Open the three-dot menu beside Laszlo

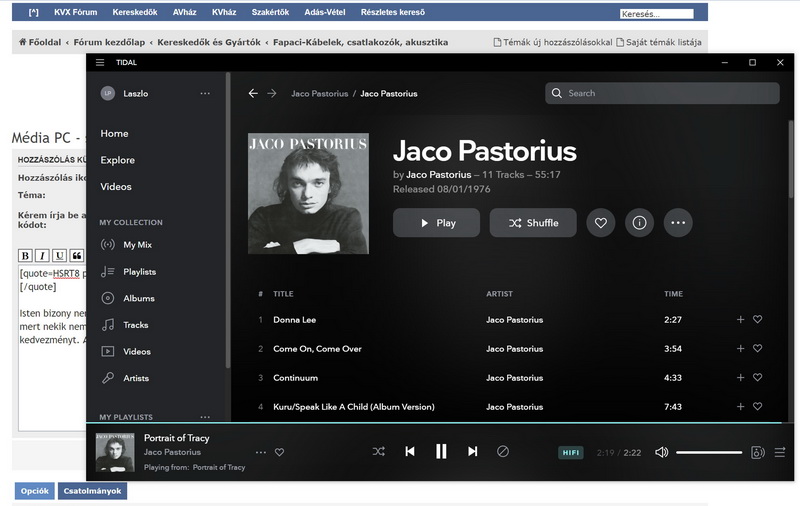coord(205,93)
